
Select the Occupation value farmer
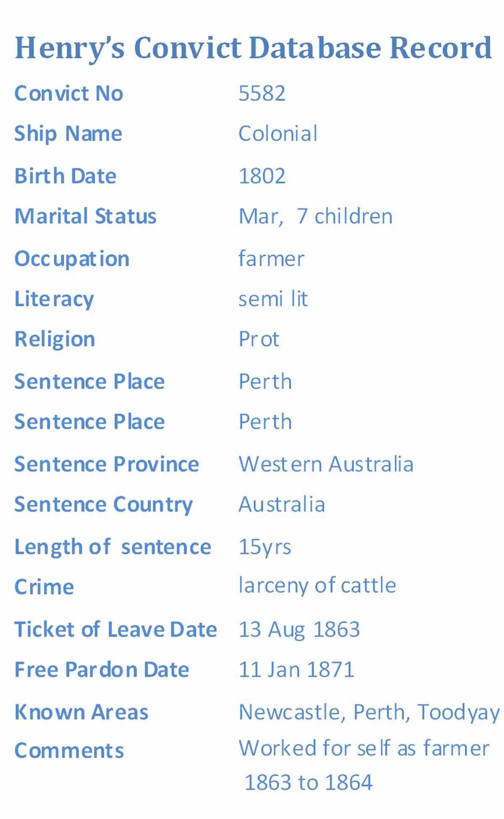click(271, 258)
